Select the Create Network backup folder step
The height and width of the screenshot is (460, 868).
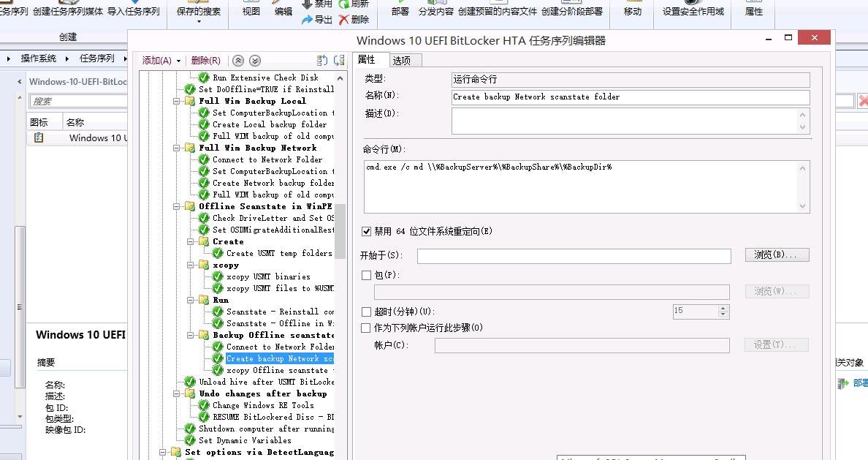coord(273,183)
